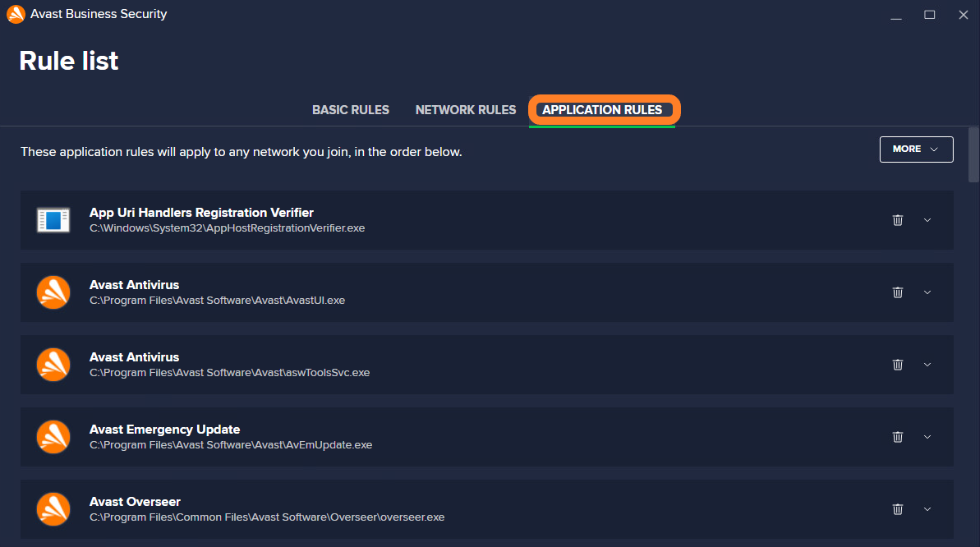Screen dimensions: 980x547
Task: Click the Avast logo in the title bar
Action: coord(16,14)
